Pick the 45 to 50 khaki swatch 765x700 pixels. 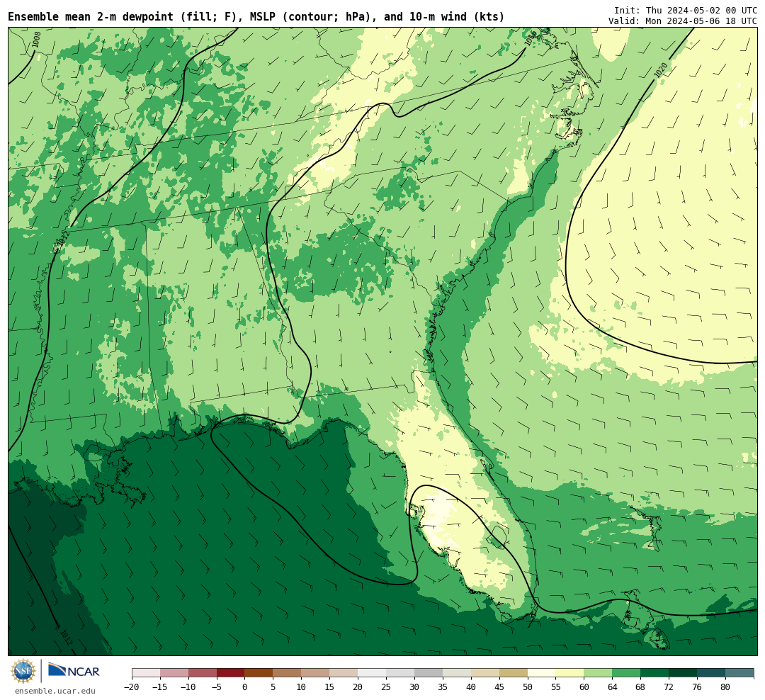click(514, 673)
